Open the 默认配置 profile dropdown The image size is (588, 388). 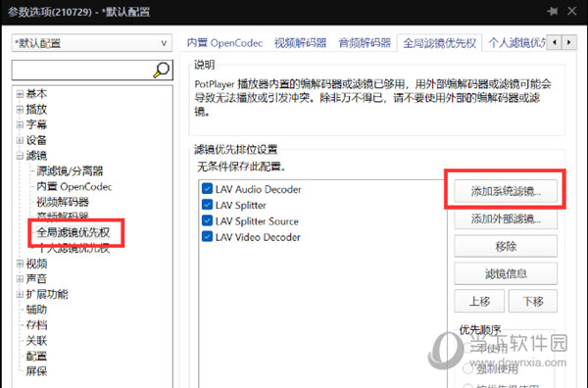point(92,43)
